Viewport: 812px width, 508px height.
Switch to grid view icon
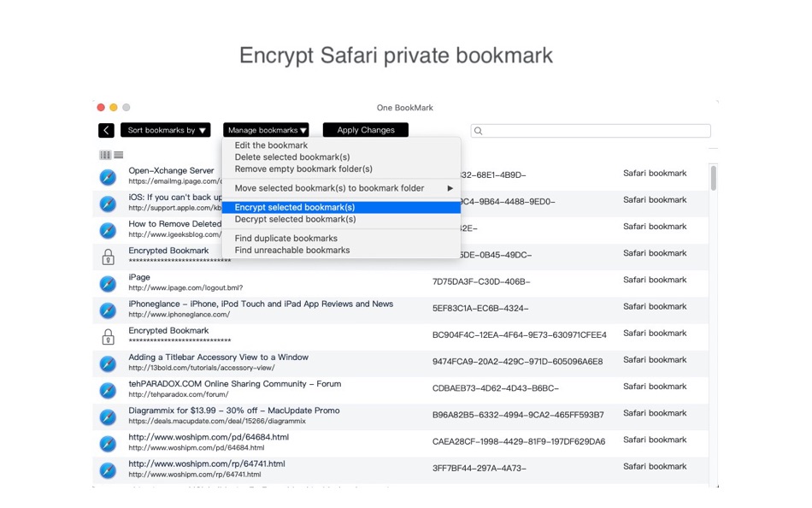[105, 155]
